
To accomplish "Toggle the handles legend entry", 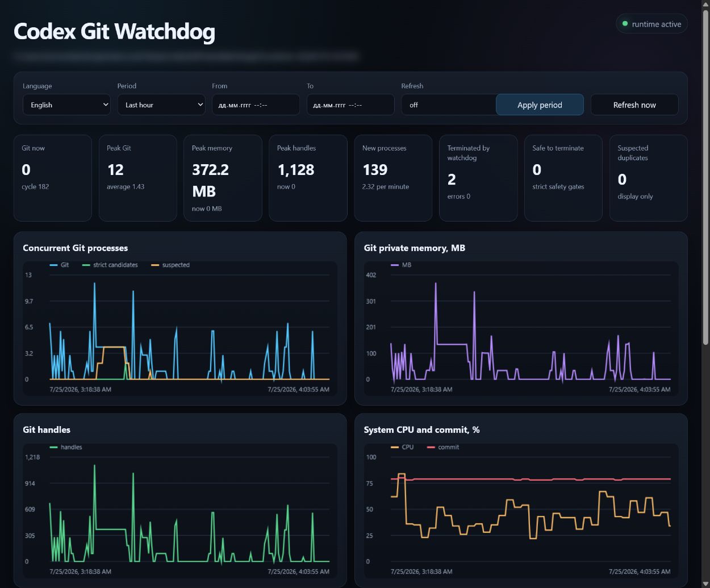I will 66,447.
